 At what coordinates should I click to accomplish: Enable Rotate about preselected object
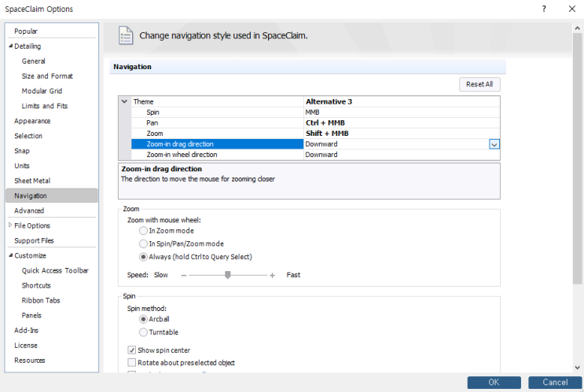[x=131, y=363]
